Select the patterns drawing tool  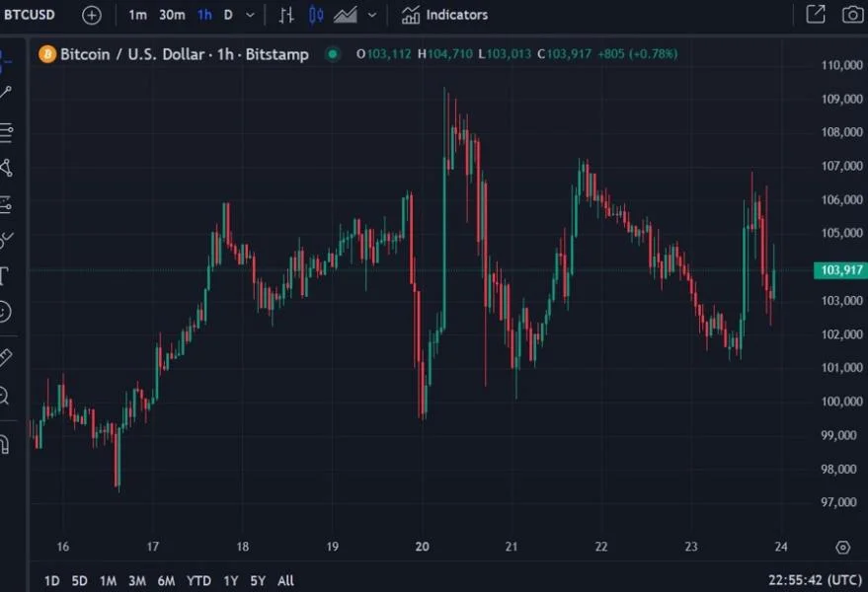click(x=6, y=168)
